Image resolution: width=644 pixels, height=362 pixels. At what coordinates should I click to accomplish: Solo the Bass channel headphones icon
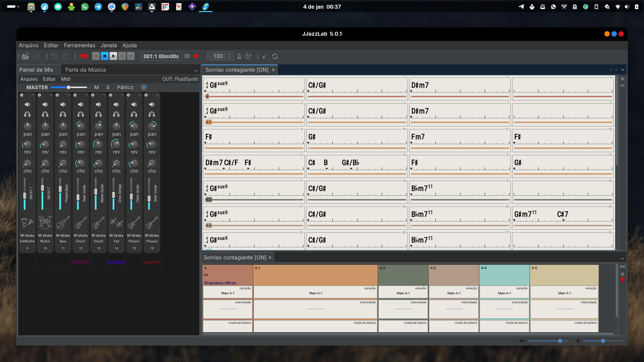click(x=63, y=114)
